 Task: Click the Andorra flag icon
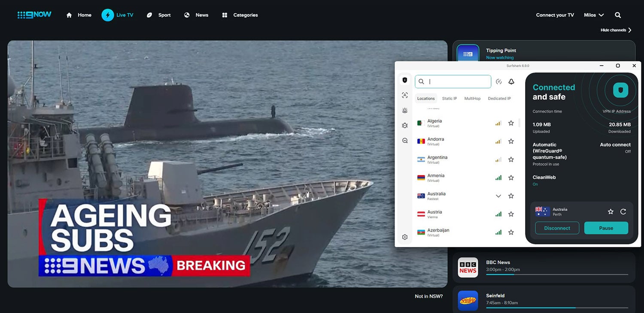[x=421, y=141]
